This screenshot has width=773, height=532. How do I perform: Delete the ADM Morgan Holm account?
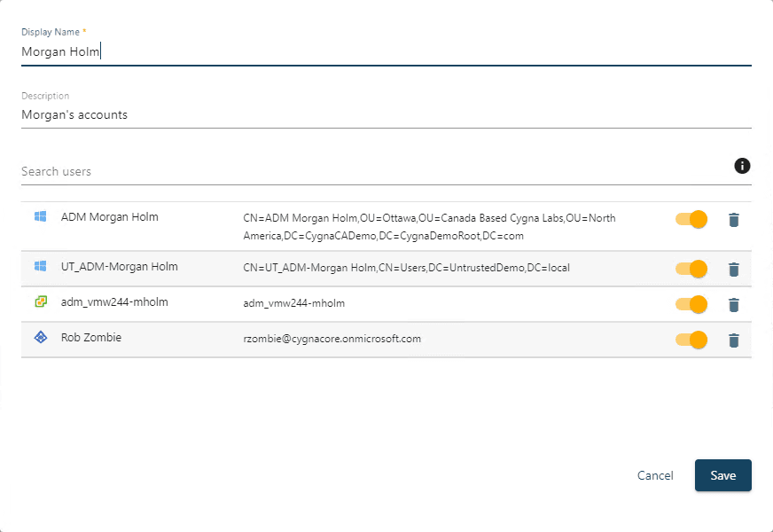pyautogui.click(x=733, y=220)
